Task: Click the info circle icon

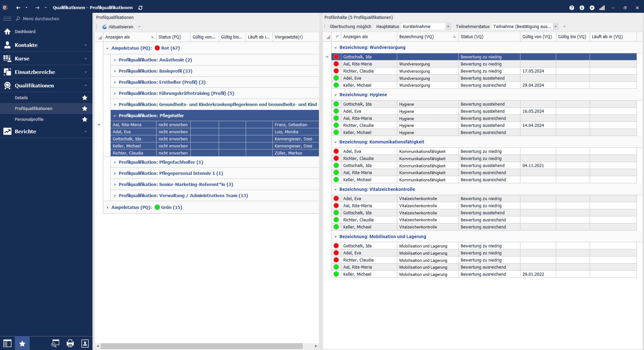Action: [x=582, y=8]
